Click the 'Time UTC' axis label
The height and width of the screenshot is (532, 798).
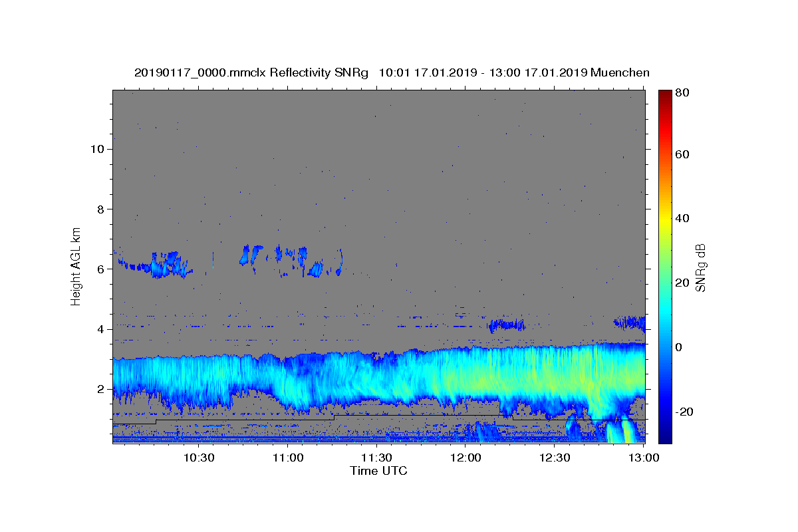pos(378,471)
